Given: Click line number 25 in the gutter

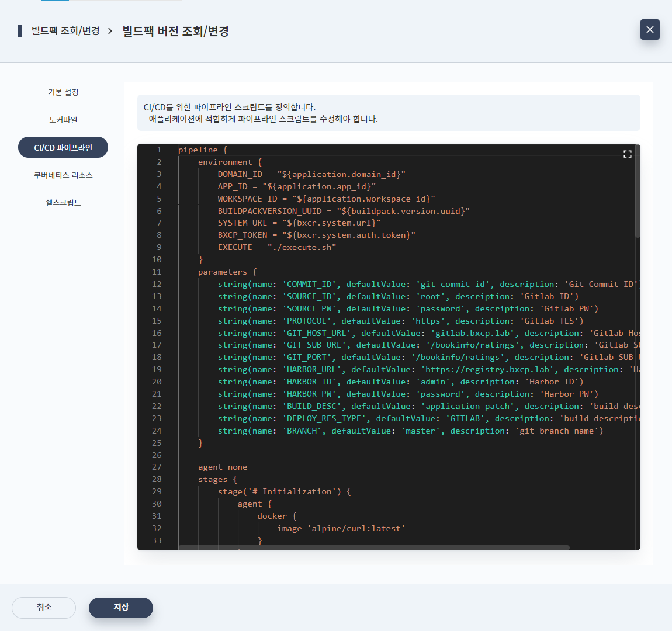Looking at the screenshot, I should tap(157, 443).
